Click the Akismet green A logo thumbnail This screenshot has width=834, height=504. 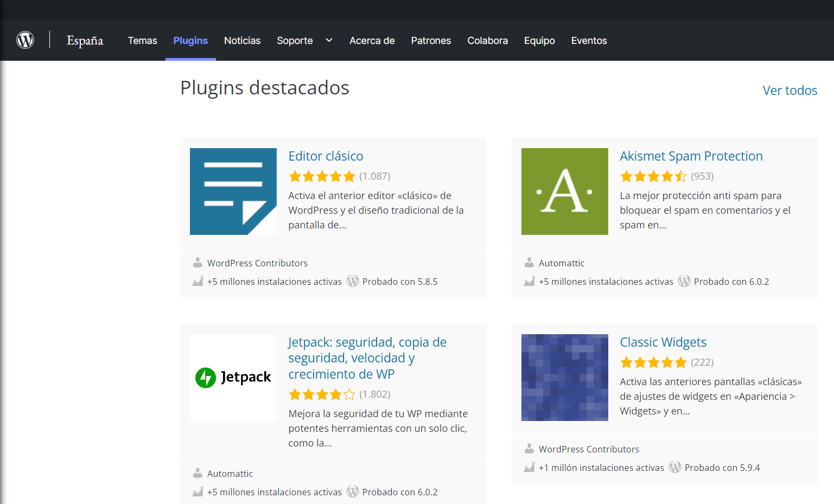565,192
